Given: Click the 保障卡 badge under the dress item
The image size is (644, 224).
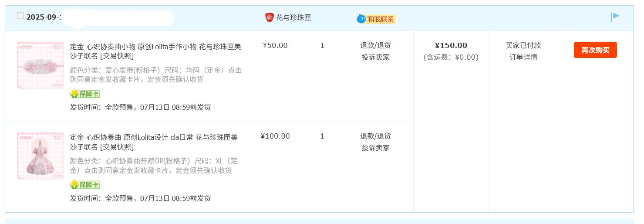Looking at the screenshot, I should tap(85, 185).
